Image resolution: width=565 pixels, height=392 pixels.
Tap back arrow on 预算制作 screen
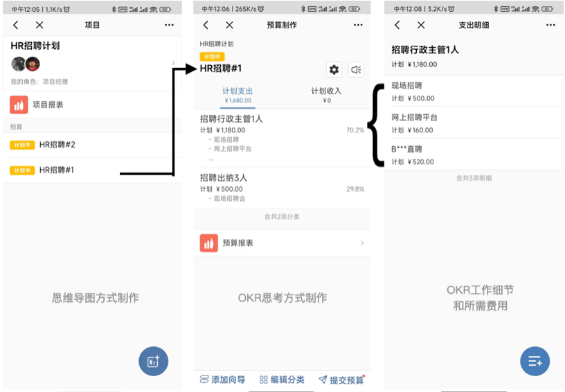(206, 25)
